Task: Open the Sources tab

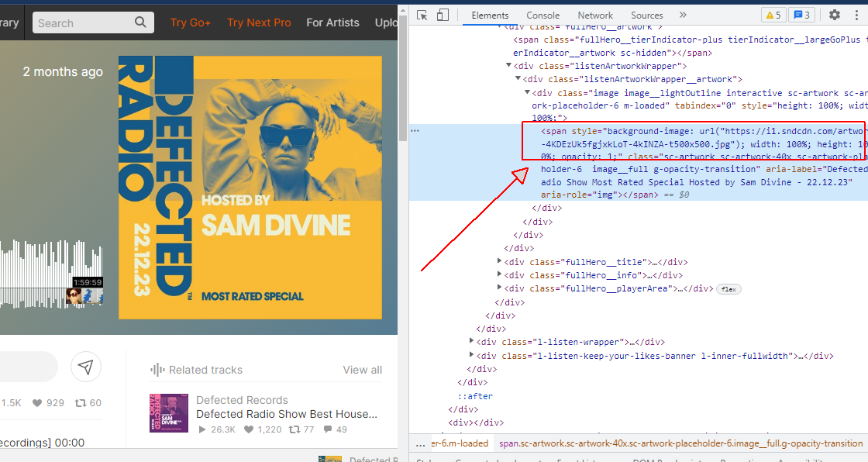Action: (x=646, y=16)
